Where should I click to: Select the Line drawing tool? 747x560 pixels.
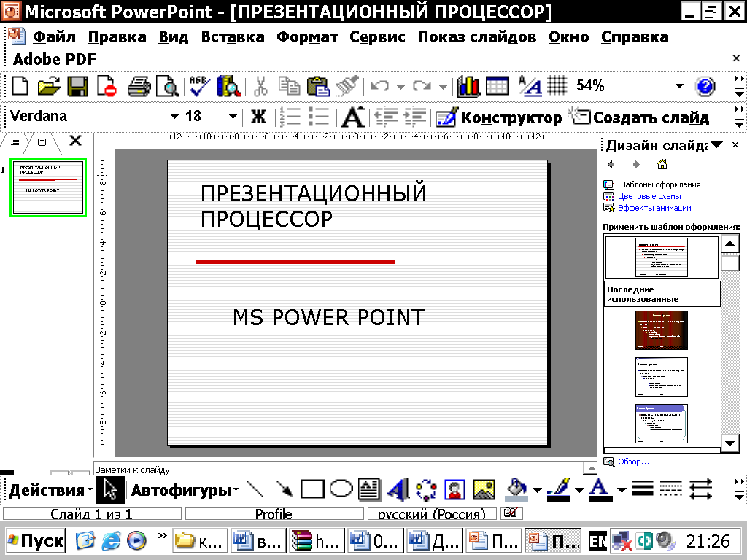pyautogui.click(x=256, y=489)
